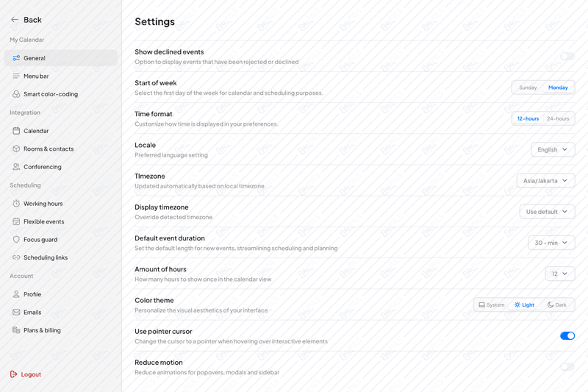Choose Sunday as start of week
Image resolution: width=588 pixels, height=392 pixels.
coord(528,88)
